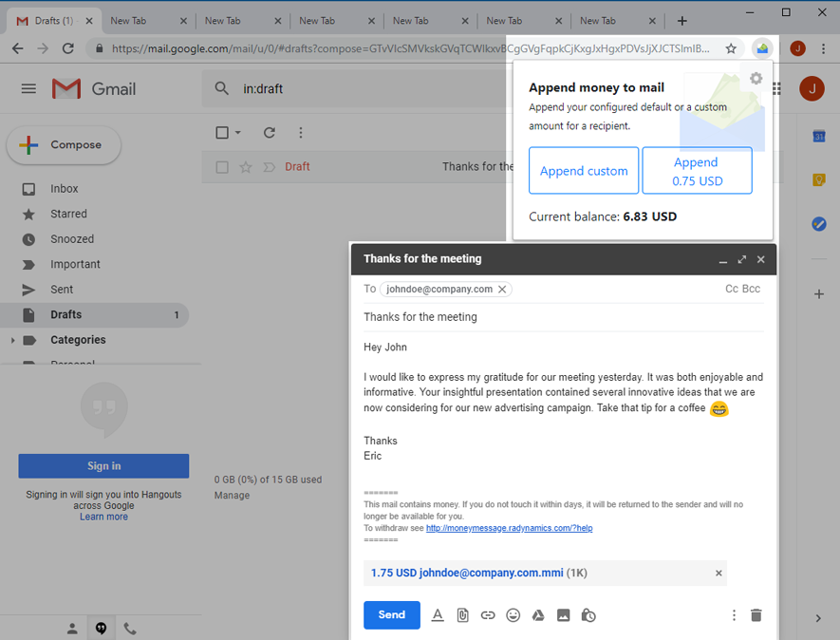Click the Compose button

(64, 144)
